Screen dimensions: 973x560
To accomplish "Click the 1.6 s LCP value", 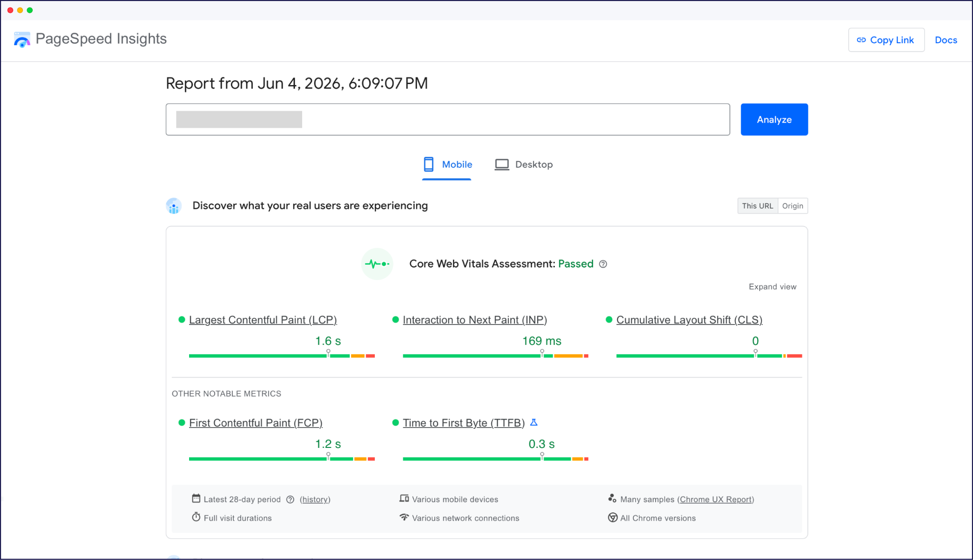I will tap(328, 341).
